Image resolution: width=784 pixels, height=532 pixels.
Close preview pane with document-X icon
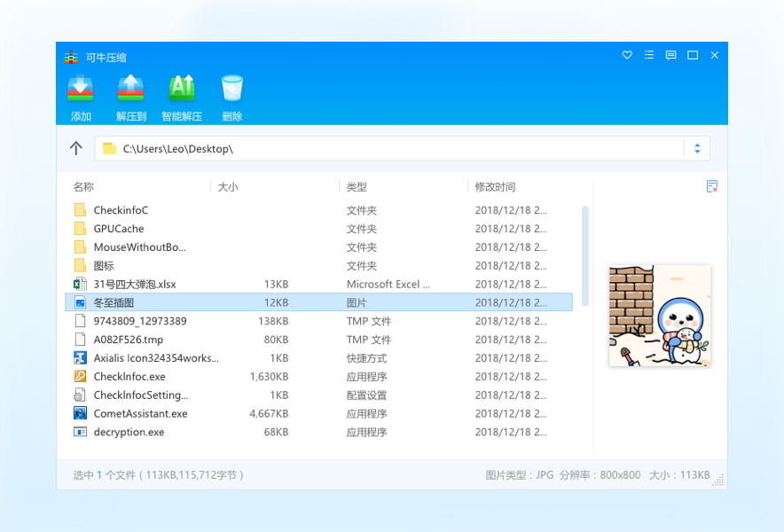pos(711,186)
